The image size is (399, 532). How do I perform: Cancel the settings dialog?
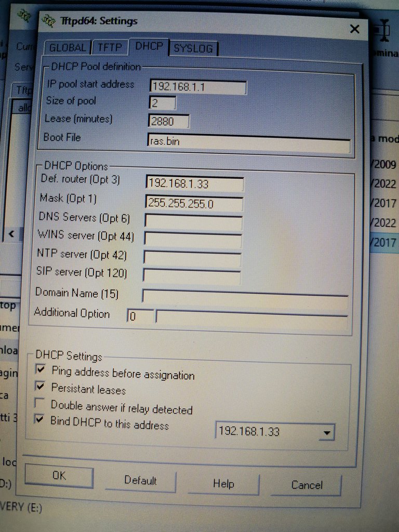(307, 485)
